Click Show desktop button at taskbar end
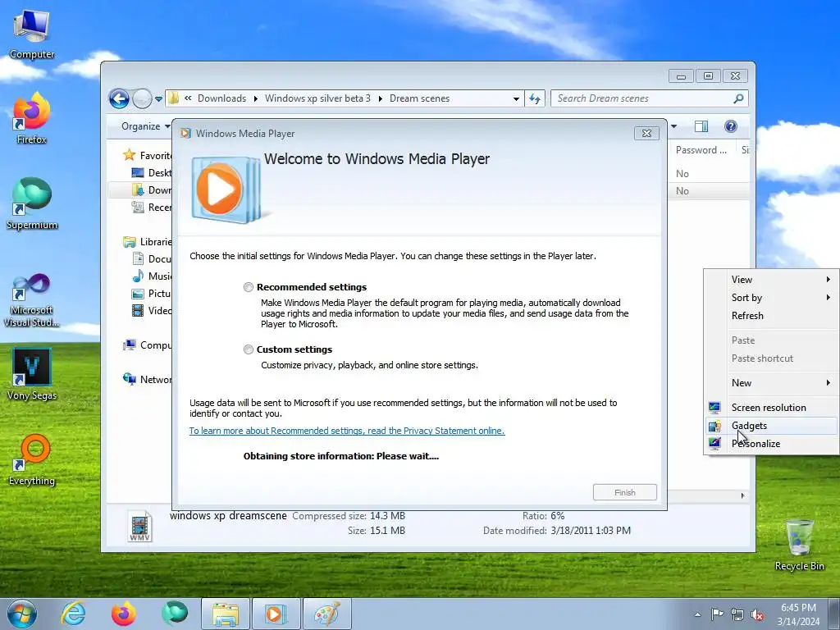Image resolution: width=840 pixels, height=630 pixels. point(834,614)
